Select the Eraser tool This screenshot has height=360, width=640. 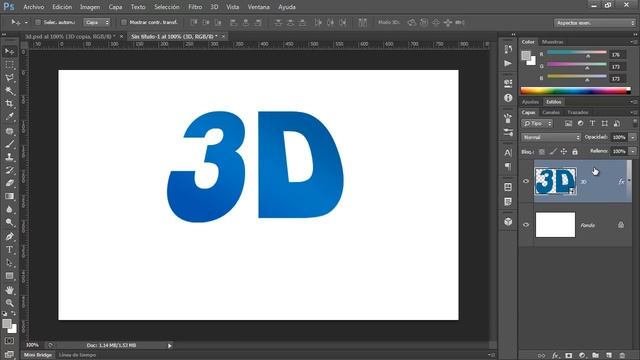click(x=9, y=183)
